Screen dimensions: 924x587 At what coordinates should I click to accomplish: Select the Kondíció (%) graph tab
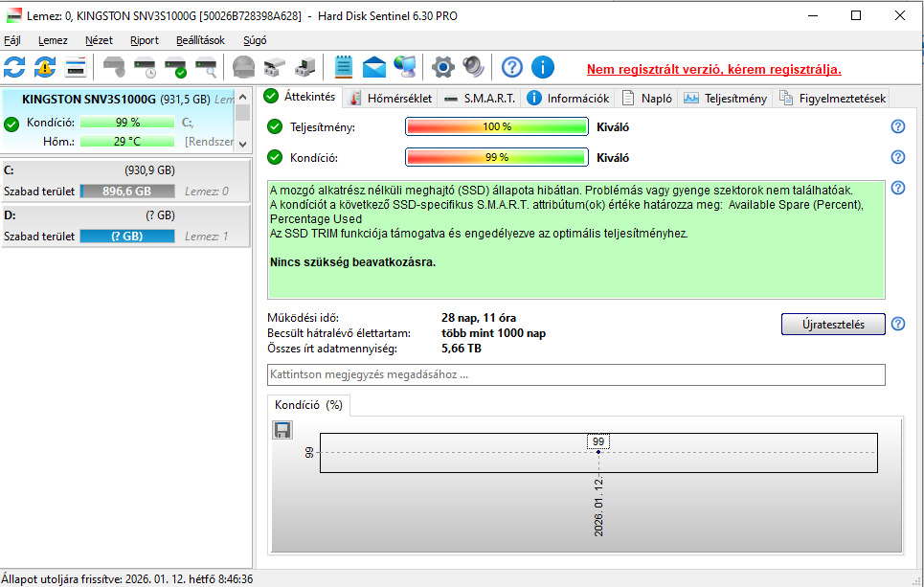(x=308, y=405)
